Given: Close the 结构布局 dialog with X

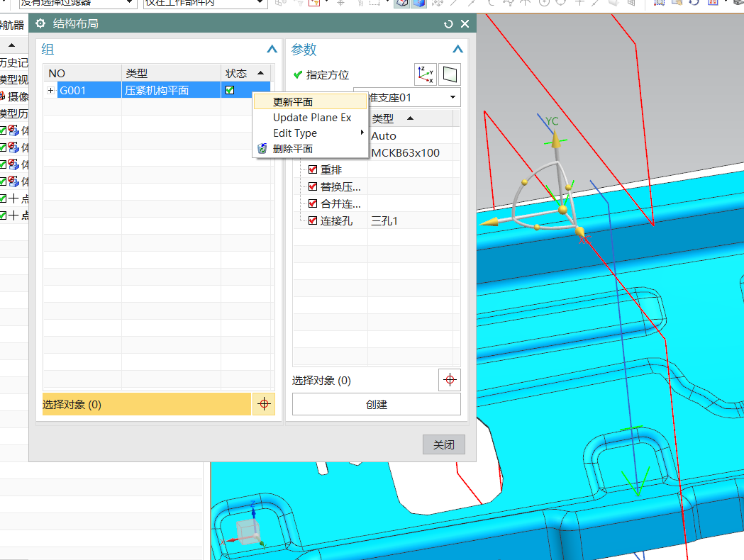Looking at the screenshot, I should 465,23.
